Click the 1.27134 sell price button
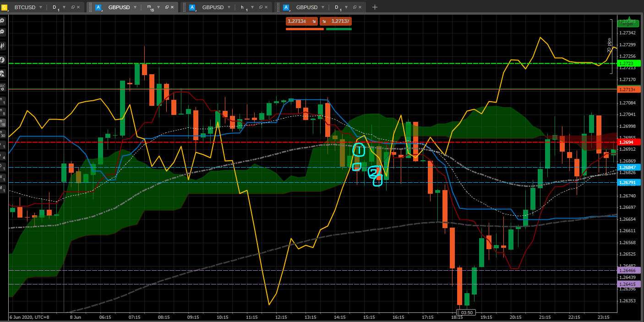The width and height of the screenshot is (644, 322). click(301, 21)
